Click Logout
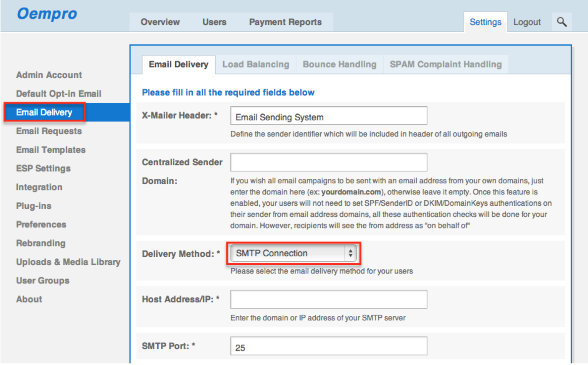588x365 pixels. point(526,22)
